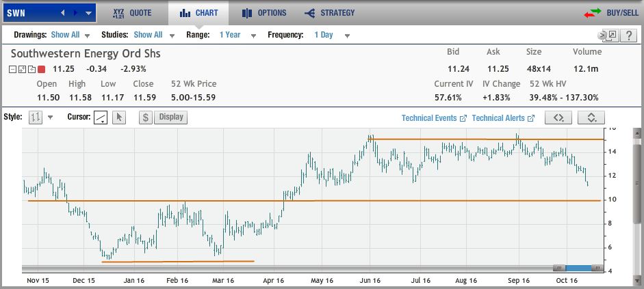Click the pop-out chart window icon

coord(608,36)
